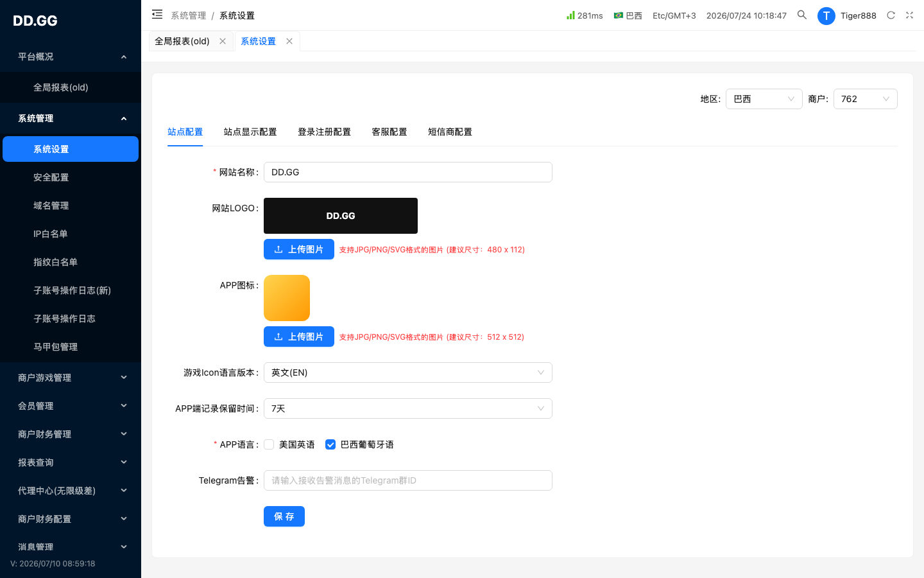Close the 系统设置 tab
This screenshot has width=924, height=578.
tap(289, 41)
